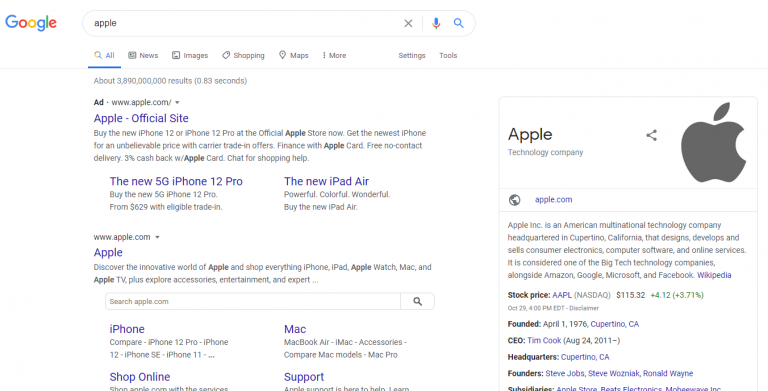Expand the More search options menu
Viewport: 768px width, 391px height.
pos(334,55)
